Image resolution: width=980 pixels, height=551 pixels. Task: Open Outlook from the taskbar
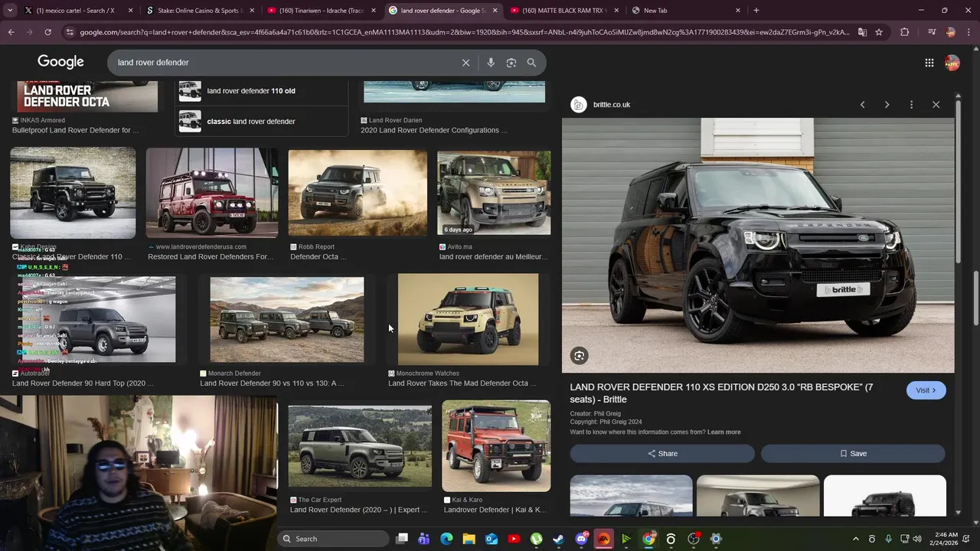pos(492,539)
